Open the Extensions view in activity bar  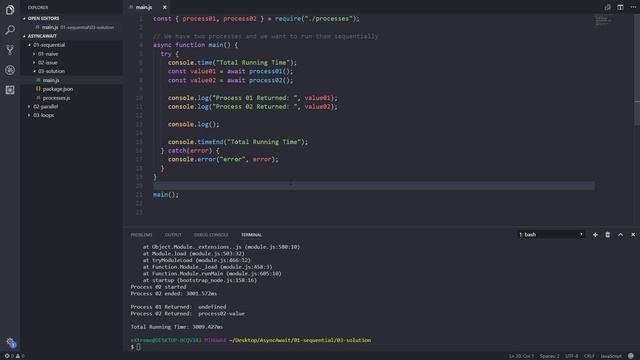pyautogui.click(x=10, y=90)
